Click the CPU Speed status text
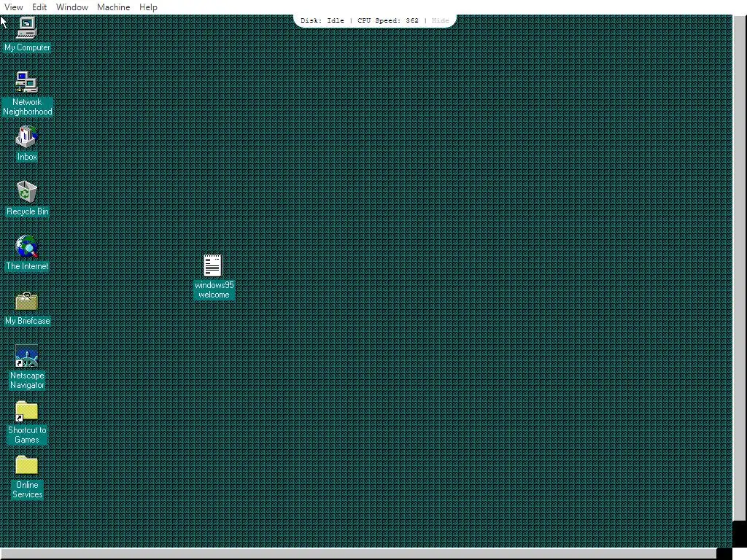Image resolution: width=747 pixels, height=560 pixels. tap(388, 20)
